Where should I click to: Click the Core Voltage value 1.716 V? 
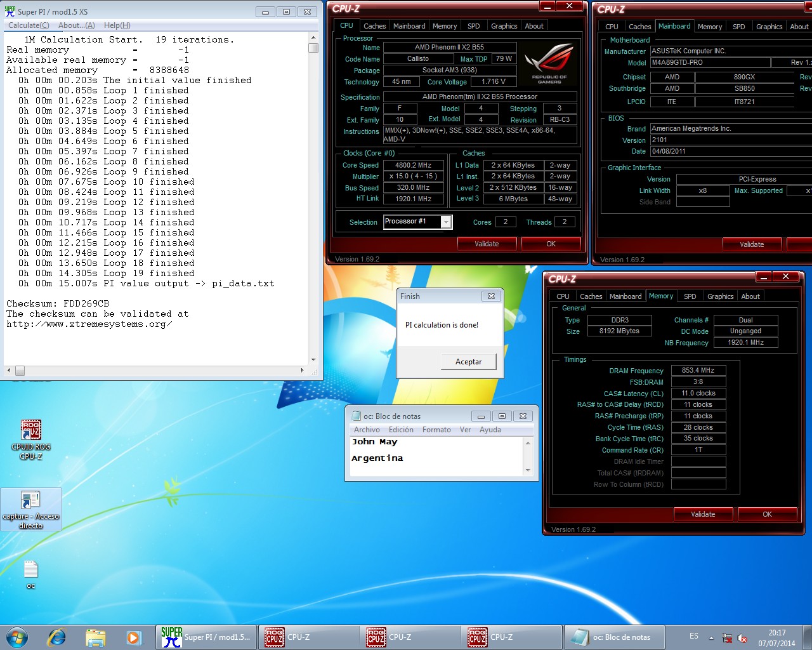click(494, 82)
